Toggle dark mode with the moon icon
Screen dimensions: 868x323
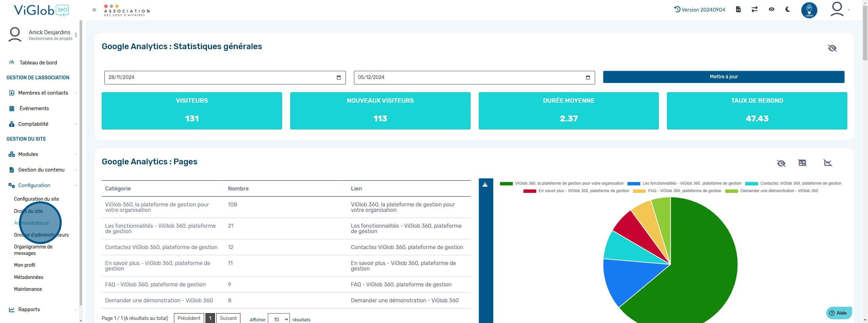point(788,9)
